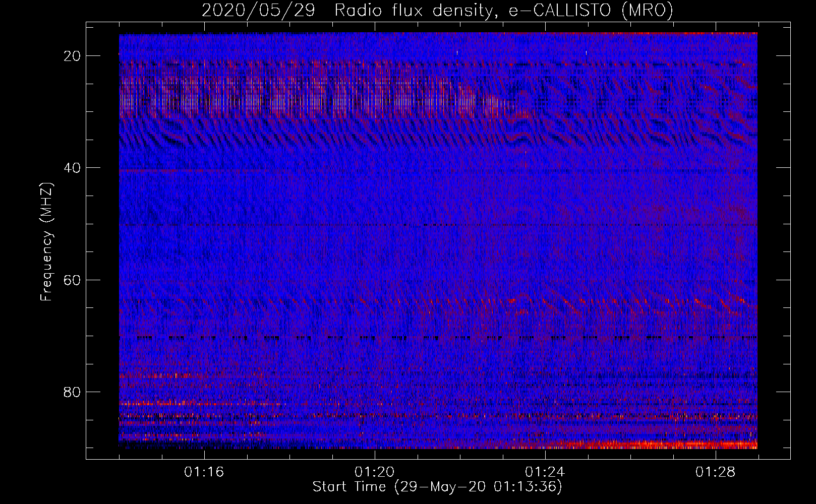Click the time tick label '01:24'
Screen dimensions: 816x504
tap(545, 472)
